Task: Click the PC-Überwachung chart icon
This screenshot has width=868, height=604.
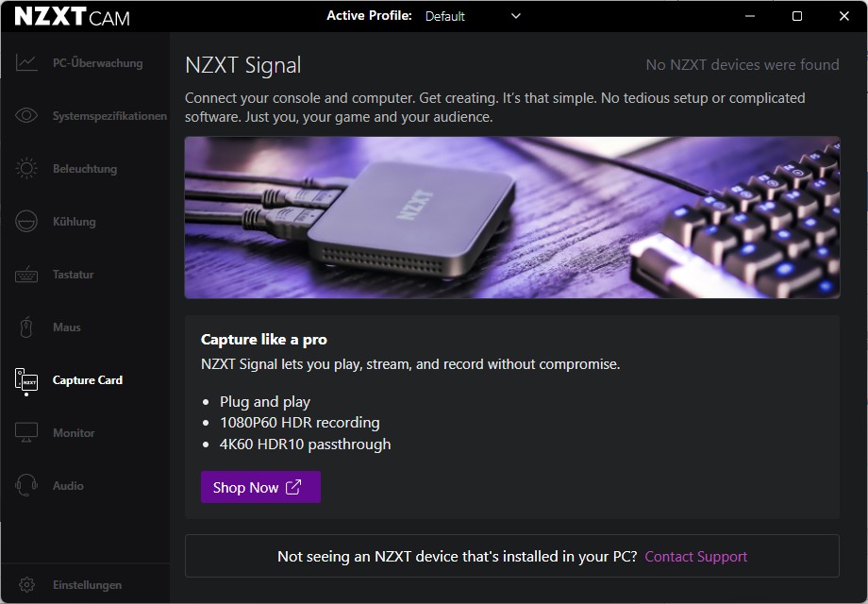Action: point(26,63)
